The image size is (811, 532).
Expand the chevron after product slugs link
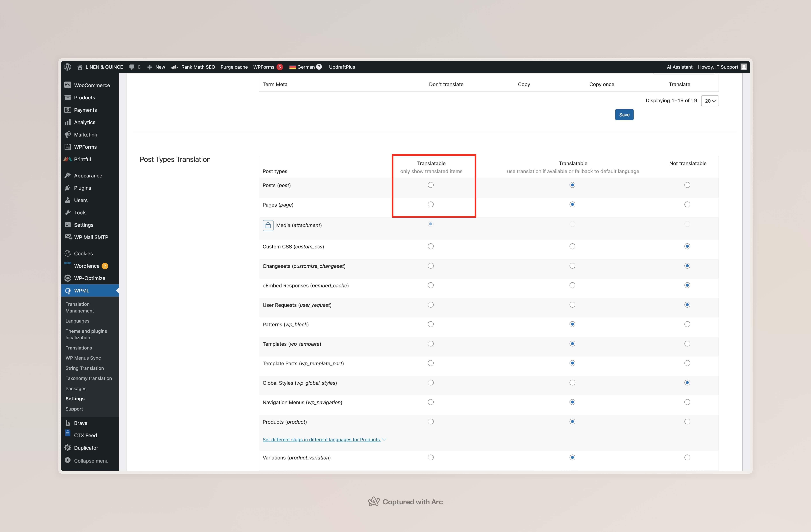(x=384, y=440)
